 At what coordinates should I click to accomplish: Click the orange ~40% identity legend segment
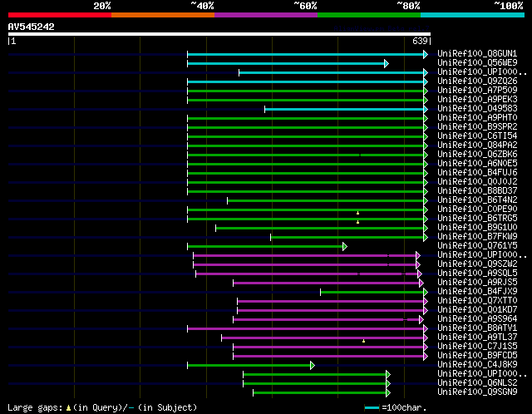click(163, 15)
